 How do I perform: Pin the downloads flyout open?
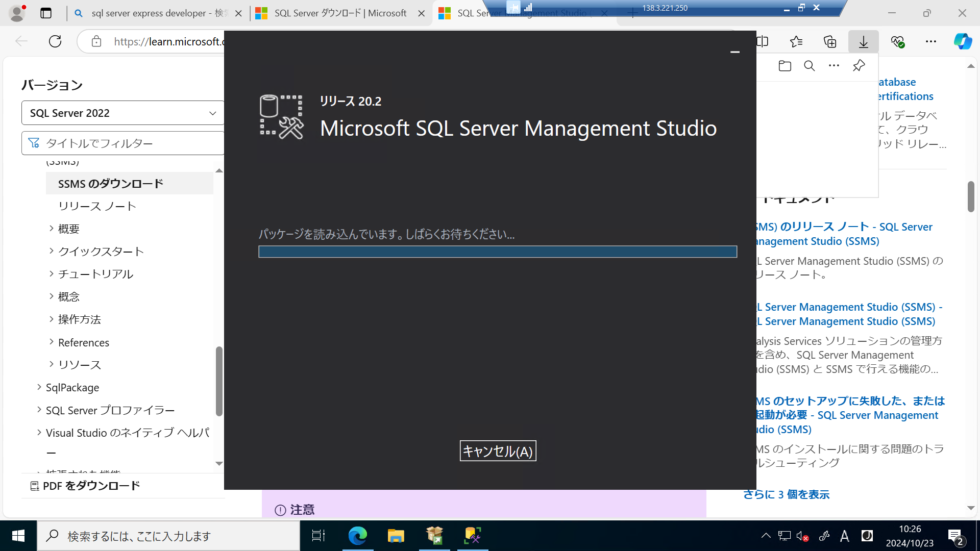click(x=858, y=66)
